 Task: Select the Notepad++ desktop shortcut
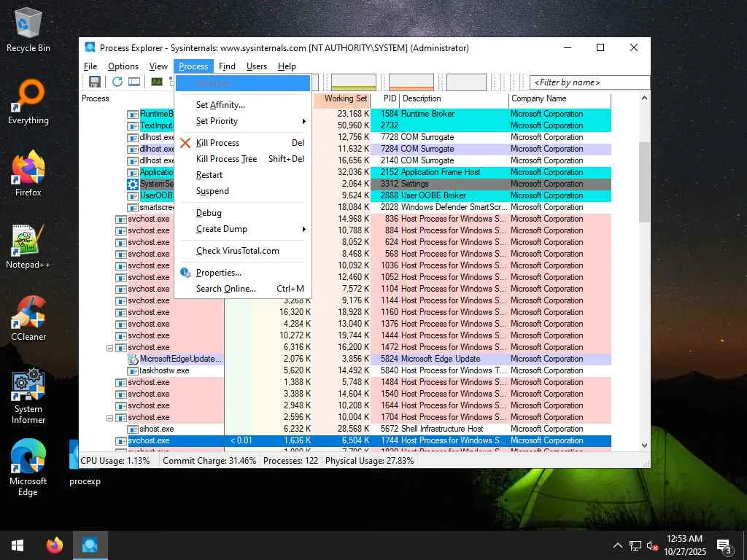[x=28, y=246]
